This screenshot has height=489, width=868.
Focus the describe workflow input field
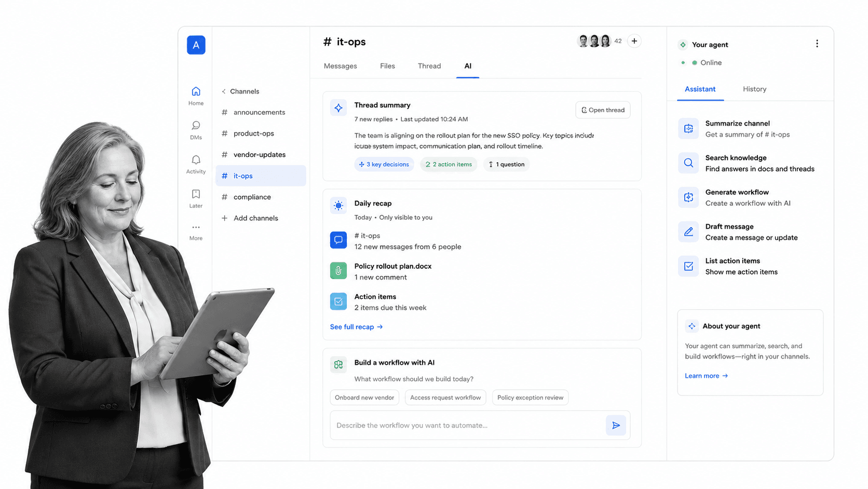click(x=467, y=426)
